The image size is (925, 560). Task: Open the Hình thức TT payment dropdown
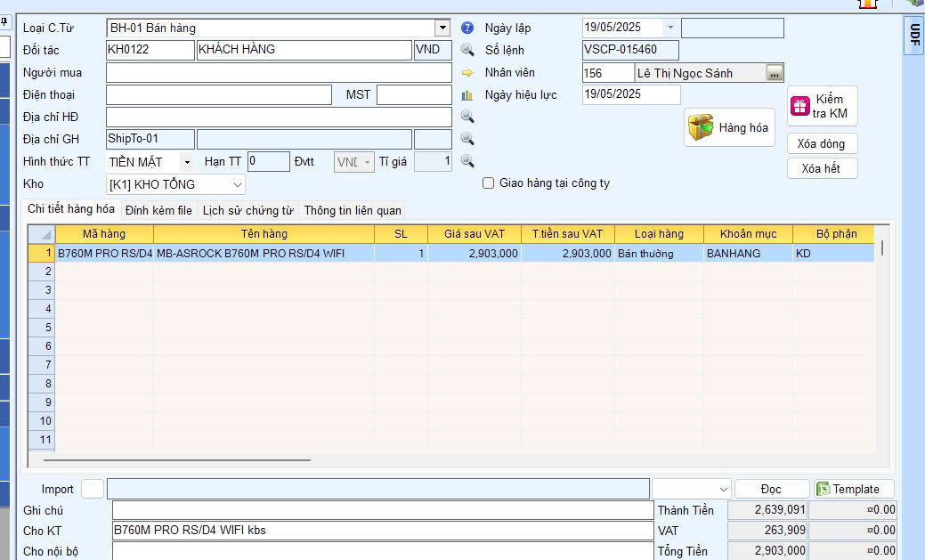186,162
